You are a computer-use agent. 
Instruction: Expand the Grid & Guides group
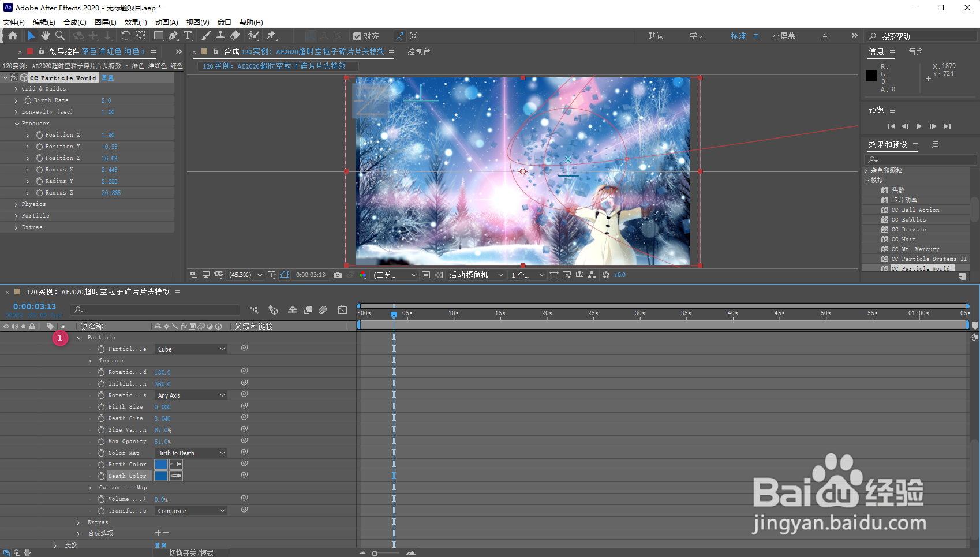(16, 89)
